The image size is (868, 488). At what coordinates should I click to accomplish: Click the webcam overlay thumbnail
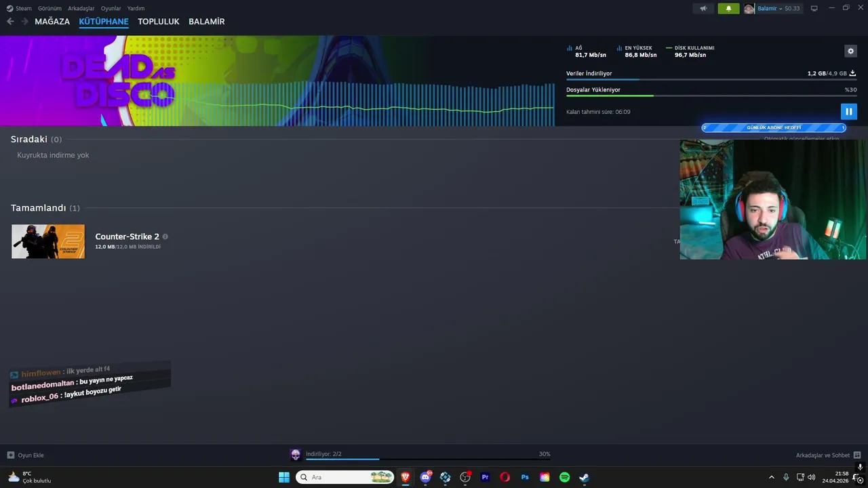pos(773,199)
